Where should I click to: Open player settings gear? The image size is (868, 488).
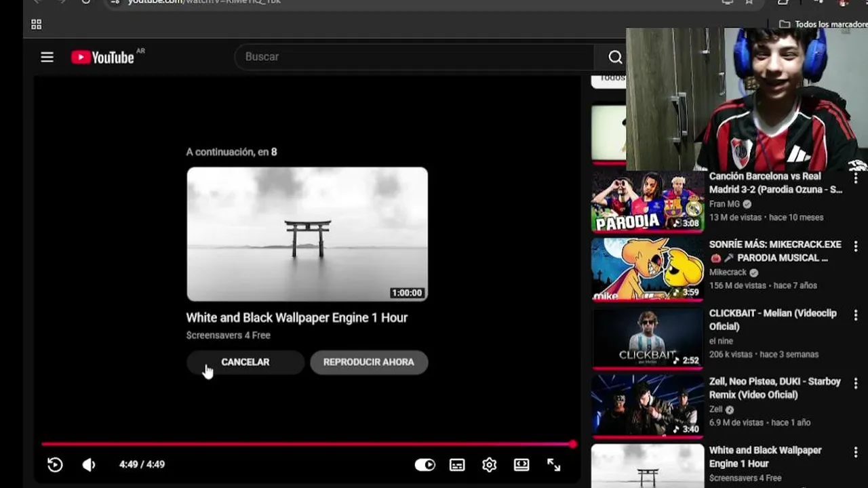click(489, 464)
